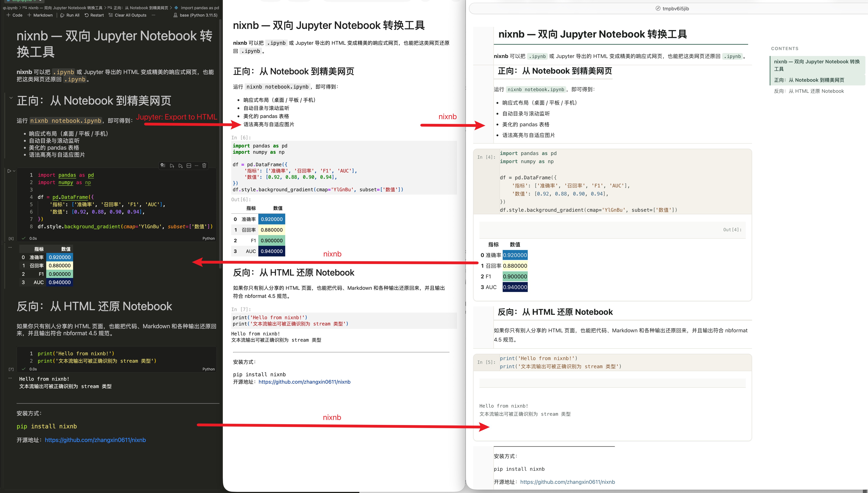
Task: Open the GitHub link in nixnb page
Action: (x=567, y=482)
